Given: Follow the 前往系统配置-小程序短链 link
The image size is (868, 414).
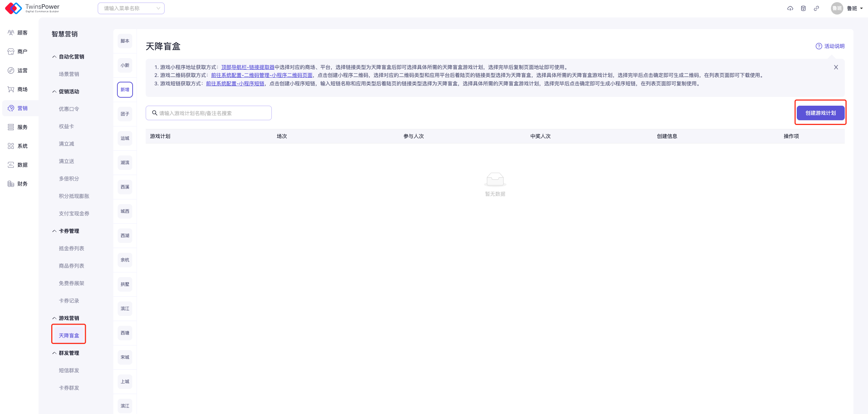Looking at the screenshot, I should (235, 84).
